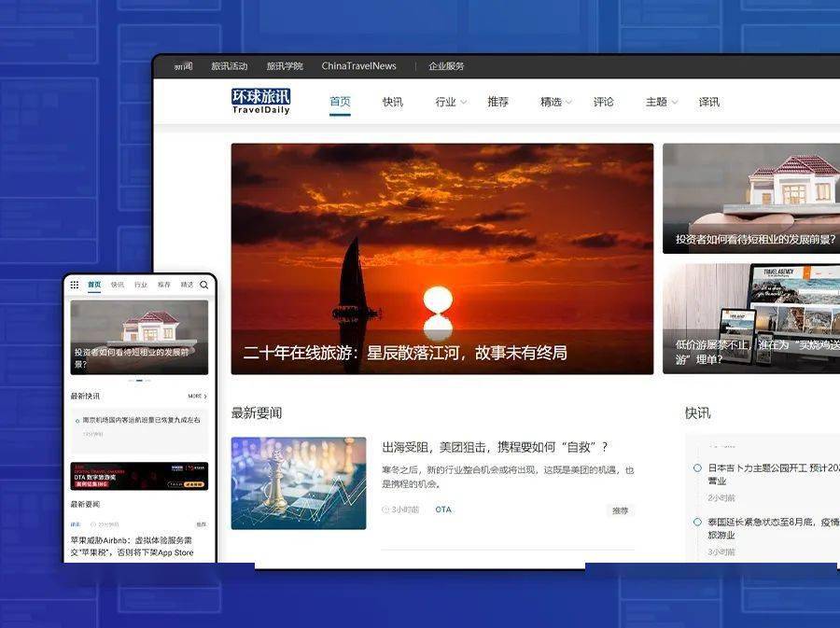Click the OTA tag under the article
Screen dimensions: 840x628
(x=443, y=509)
